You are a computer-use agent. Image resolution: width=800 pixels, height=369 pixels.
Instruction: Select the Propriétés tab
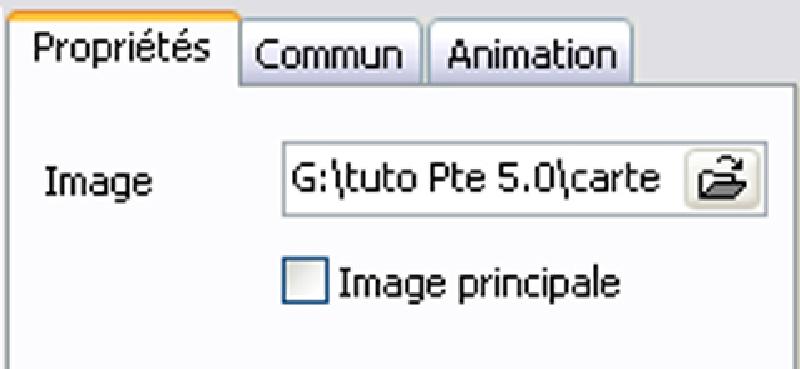(x=123, y=48)
